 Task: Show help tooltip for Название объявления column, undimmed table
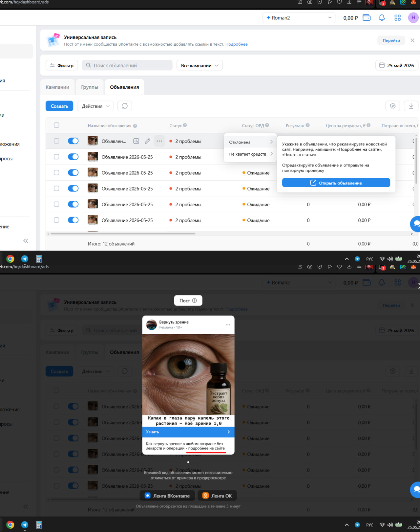pos(135,126)
